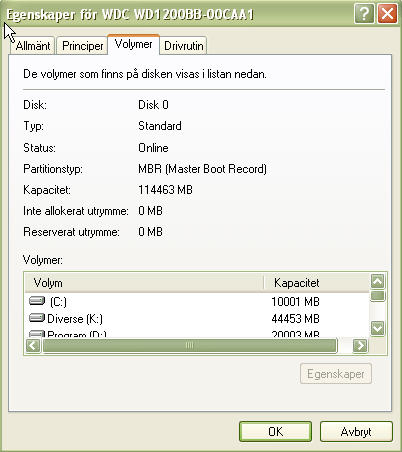The height and width of the screenshot is (452, 402).
Task: Click the Reserverat utrymme label
Action: tap(71, 232)
